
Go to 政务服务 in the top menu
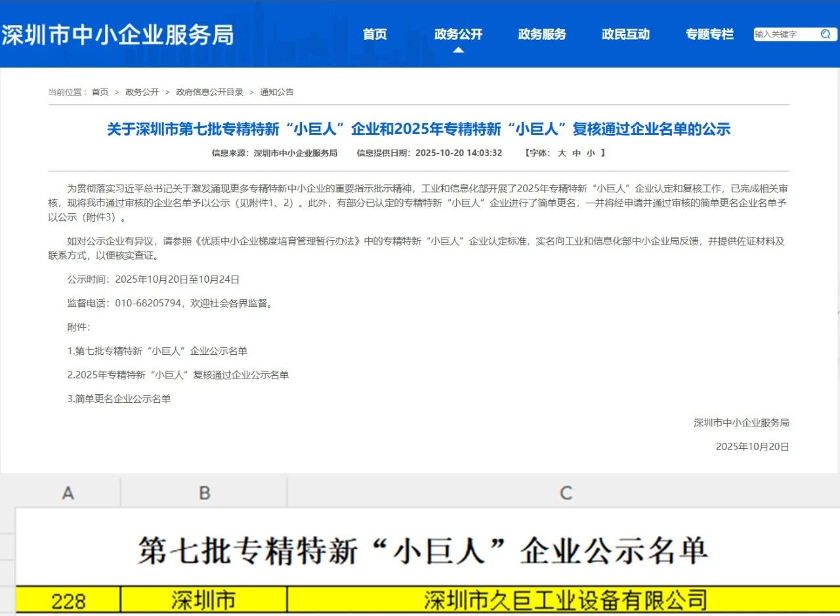pos(541,34)
